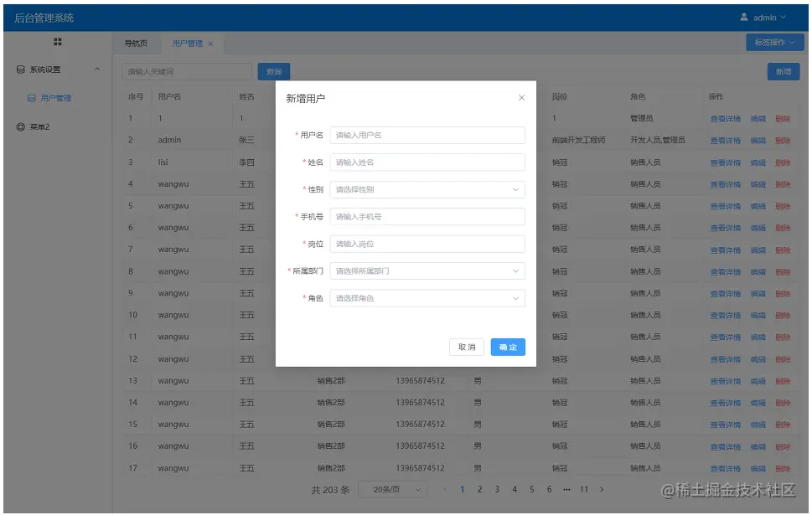The width and height of the screenshot is (812, 515).
Task: Go to page 11 in pagination
Action: click(x=584, y=489)
